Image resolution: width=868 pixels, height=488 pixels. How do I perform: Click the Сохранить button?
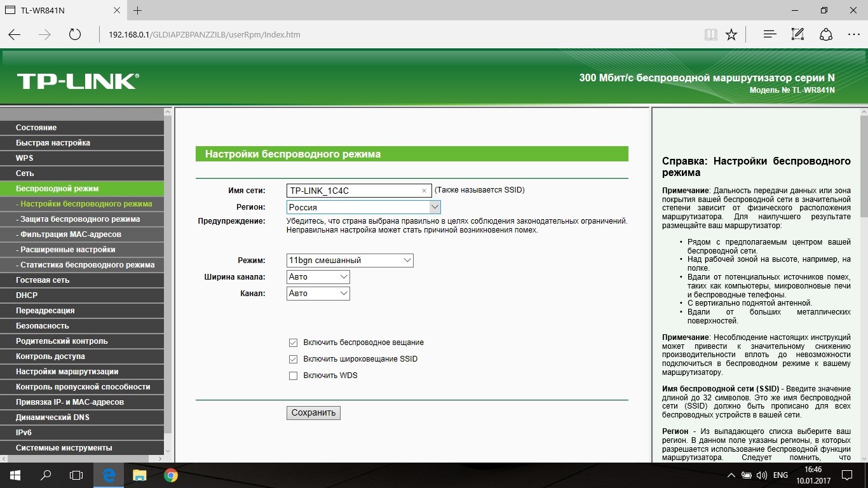tap(313, 413)
